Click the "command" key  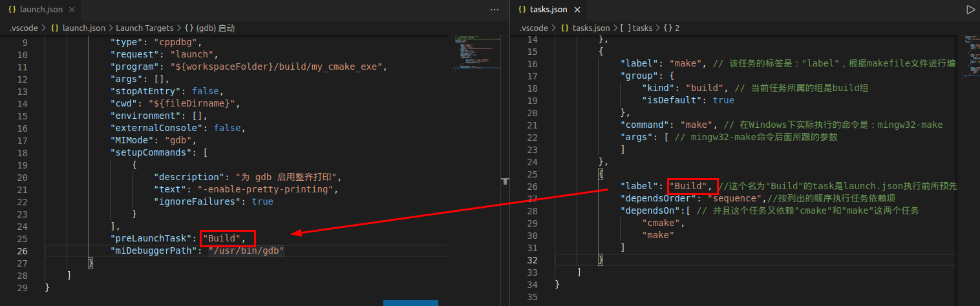[644, 125]
